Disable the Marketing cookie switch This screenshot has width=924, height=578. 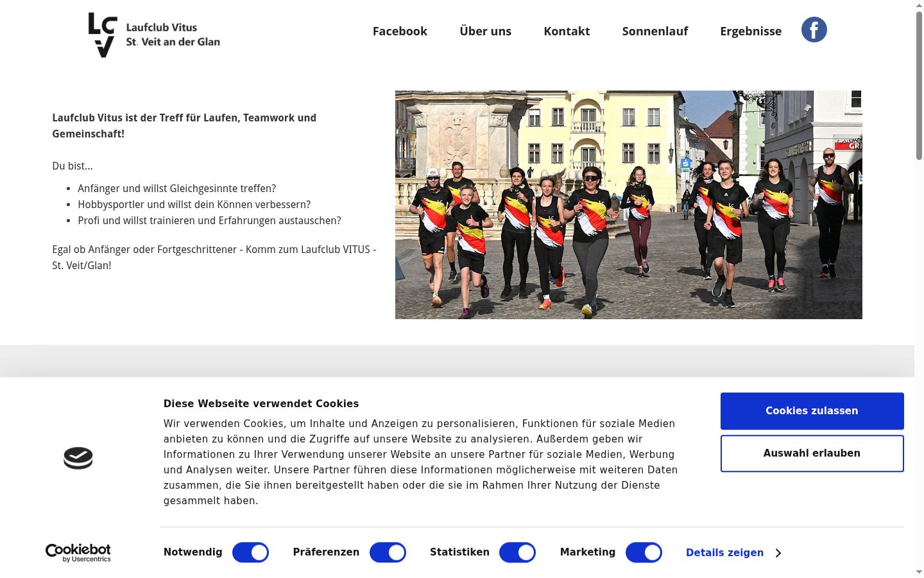click(644, 552)
